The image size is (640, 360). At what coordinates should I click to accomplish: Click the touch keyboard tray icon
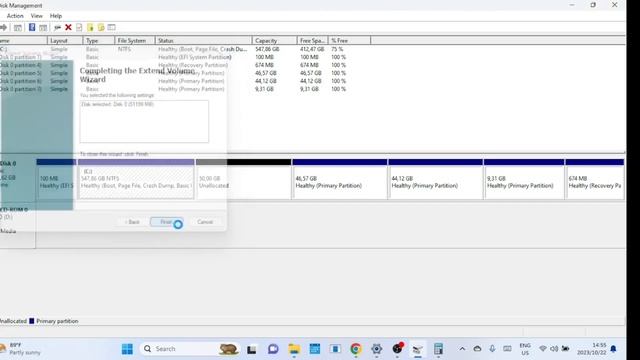(x=507, y=349)
